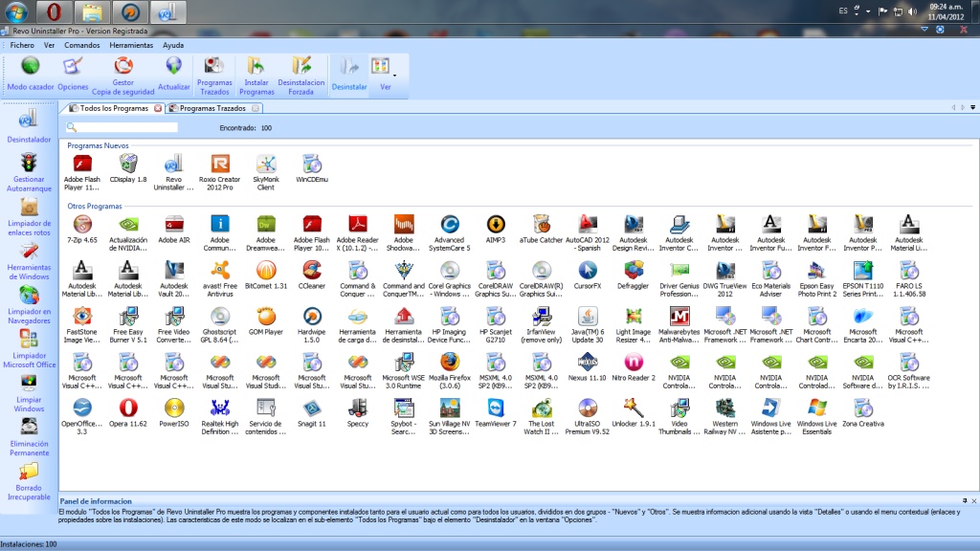Screen dimensions: 980x551
Task: Select the CCleaner program icon
Action: (312, 275)
